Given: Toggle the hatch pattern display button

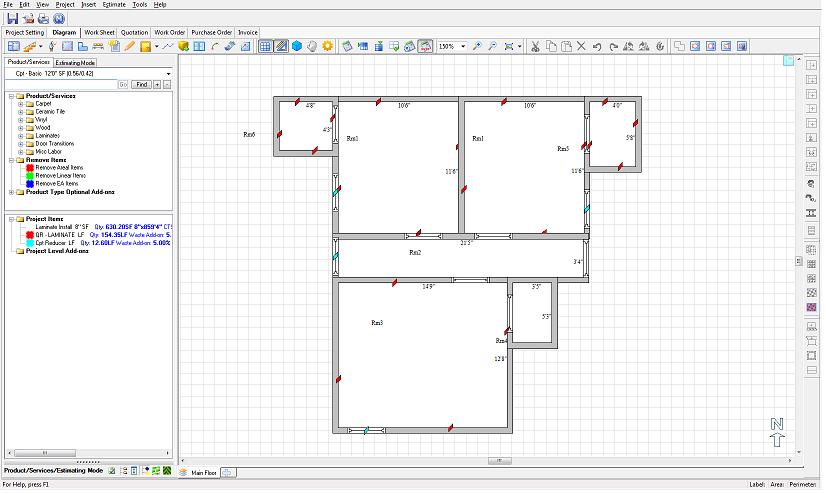Looking at the screenshot, I should click(x=281, y=46).
